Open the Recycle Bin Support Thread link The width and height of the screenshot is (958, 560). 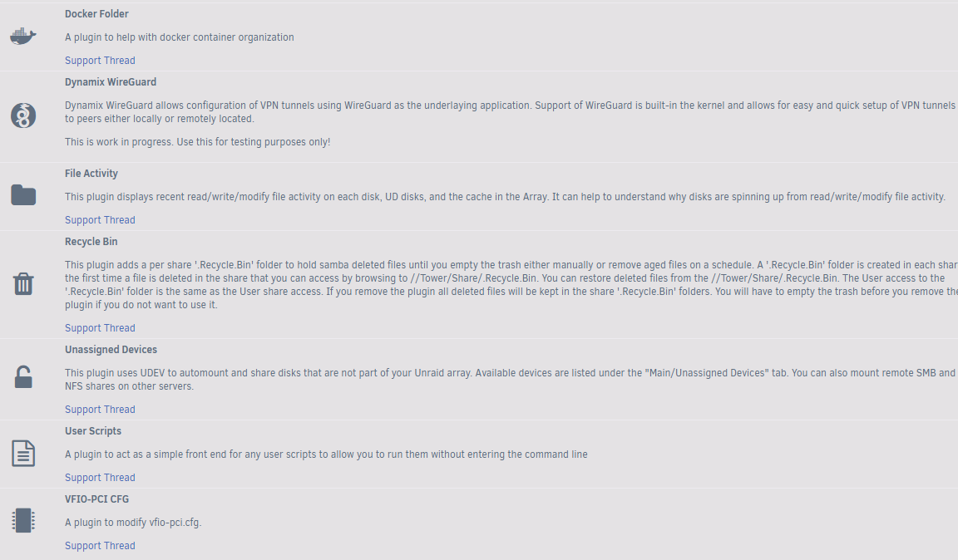(x=100, y=328)
